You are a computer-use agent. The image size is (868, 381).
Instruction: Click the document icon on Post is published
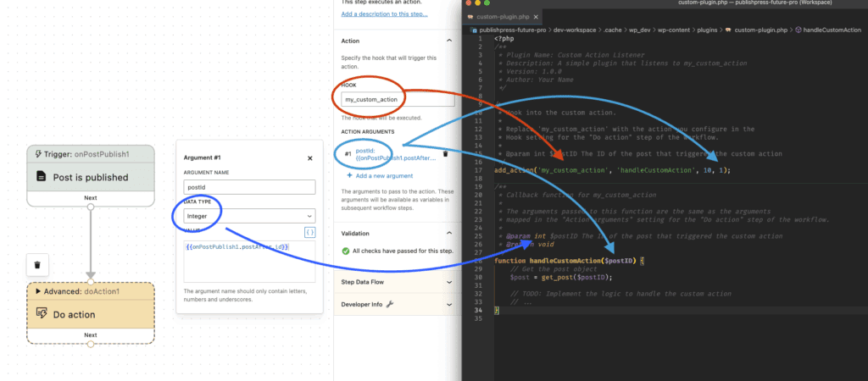[x=41, y=178]
